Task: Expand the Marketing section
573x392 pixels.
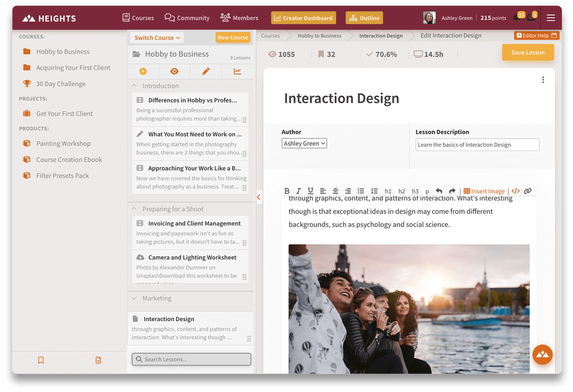Action: pos(134,298)
